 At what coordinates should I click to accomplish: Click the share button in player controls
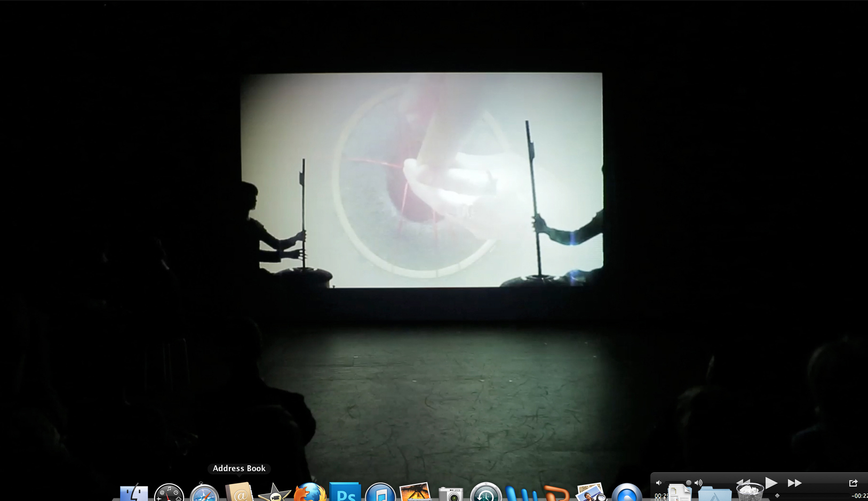click(x=853, y=483)
